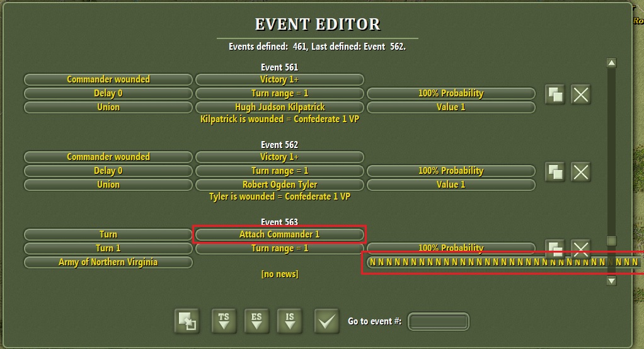This screenshot has height=349, width=644.
Task: Change Event 562 Union side
Action: tap(108, 185)
